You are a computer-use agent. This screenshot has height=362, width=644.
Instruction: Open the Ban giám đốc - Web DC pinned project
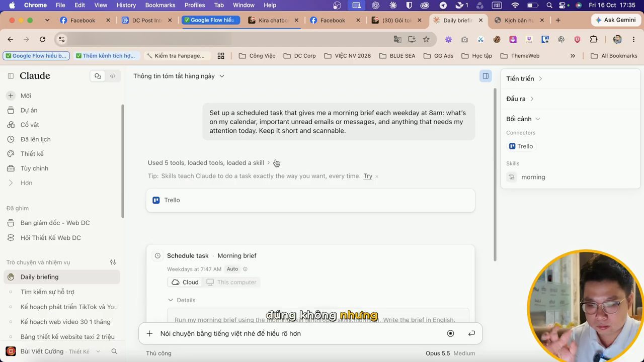(55, 223)
